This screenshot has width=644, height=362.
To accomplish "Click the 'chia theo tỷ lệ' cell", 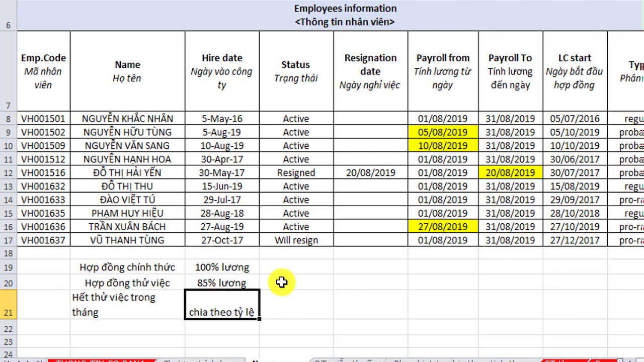I will [222, 305].
